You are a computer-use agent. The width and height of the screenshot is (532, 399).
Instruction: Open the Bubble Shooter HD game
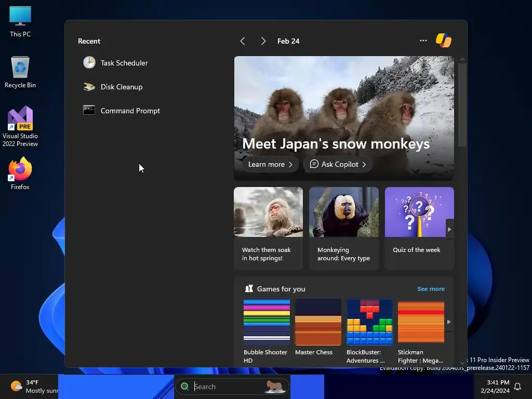[x=267, y=331]
